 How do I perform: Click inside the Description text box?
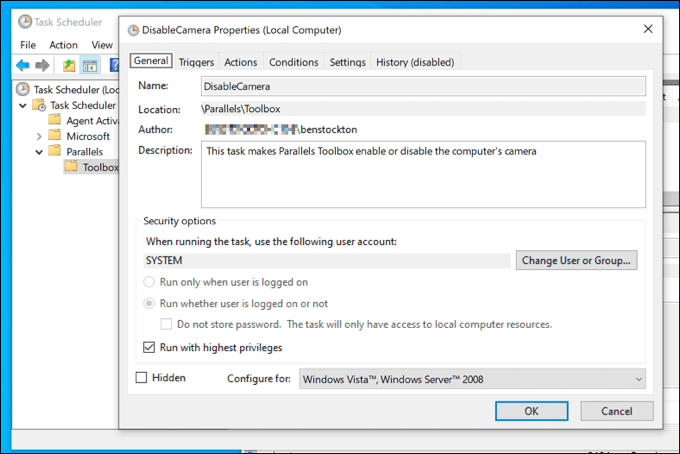(423, 174)
